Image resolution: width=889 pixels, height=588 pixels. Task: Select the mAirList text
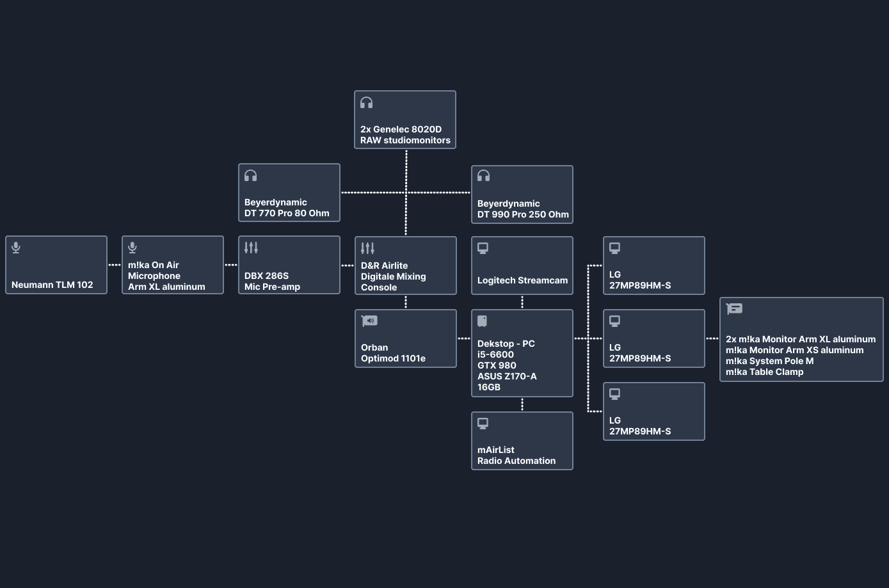pos(496,450)
